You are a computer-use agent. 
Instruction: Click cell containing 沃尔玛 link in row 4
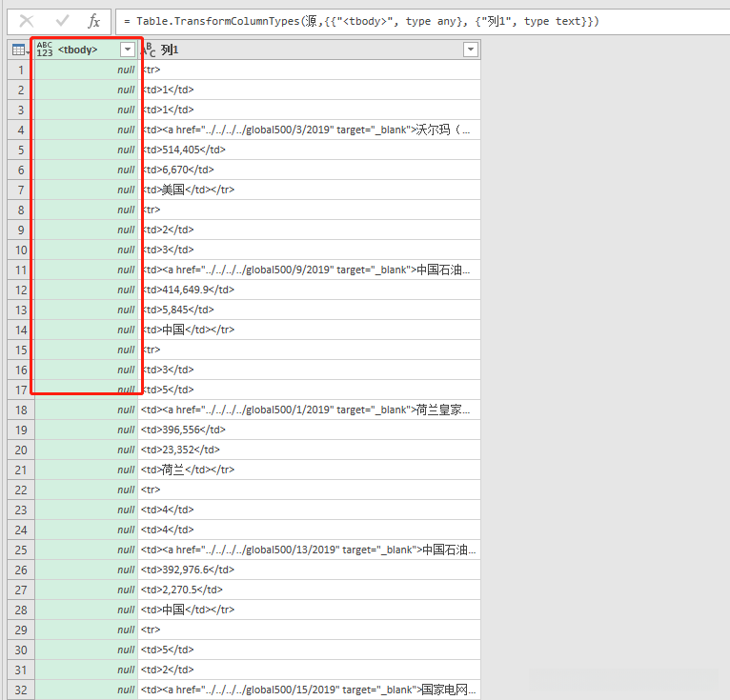click(x=309, y=130)
